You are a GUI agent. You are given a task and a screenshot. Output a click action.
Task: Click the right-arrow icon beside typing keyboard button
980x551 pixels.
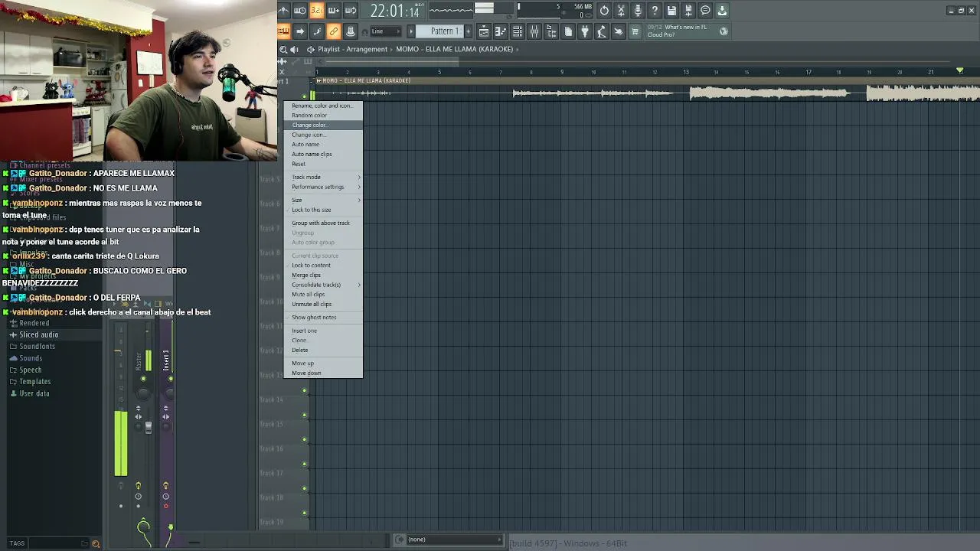tap(300, 31)
